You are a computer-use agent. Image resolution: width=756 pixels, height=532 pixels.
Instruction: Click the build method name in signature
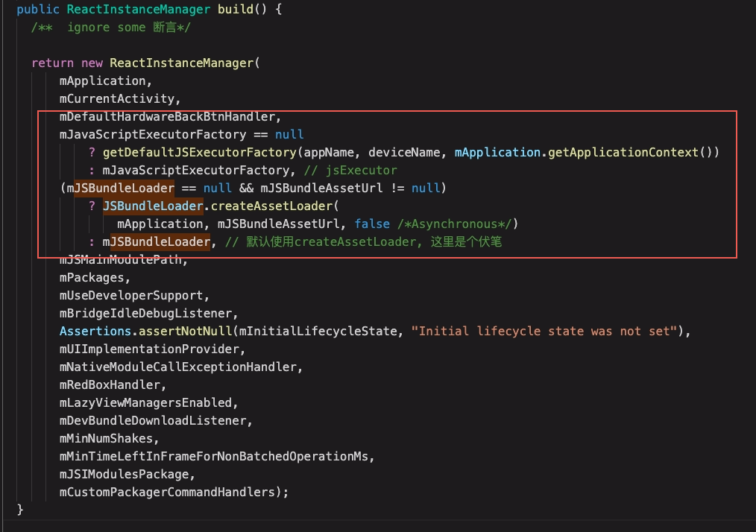click(235, 10)
